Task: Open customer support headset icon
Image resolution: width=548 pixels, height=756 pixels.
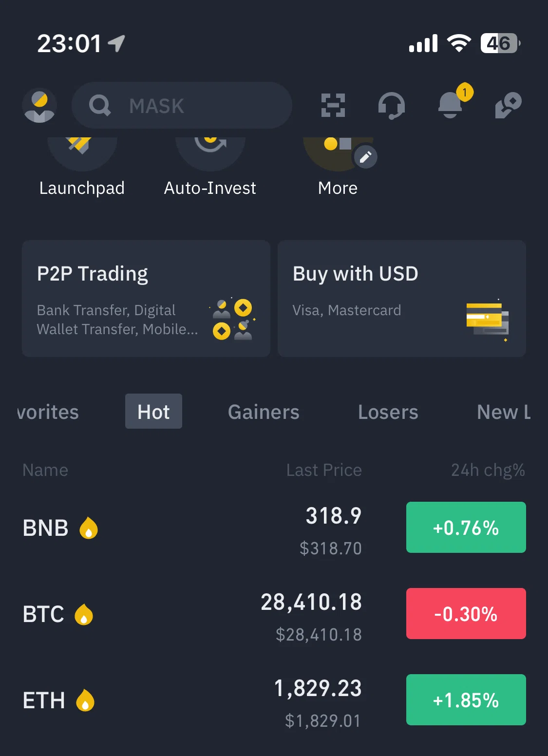Action: tap(392, 106)
